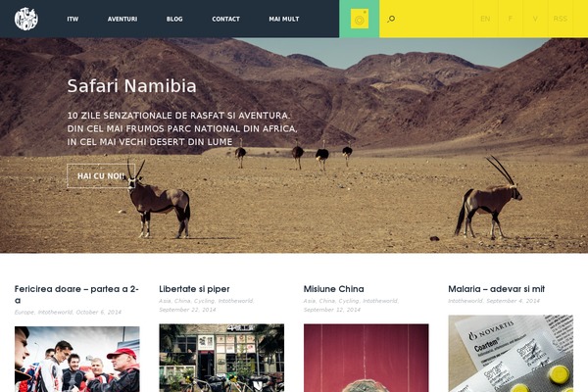Expand the MAI MULT menu item
588x392 pixels.
pos(284,19)
